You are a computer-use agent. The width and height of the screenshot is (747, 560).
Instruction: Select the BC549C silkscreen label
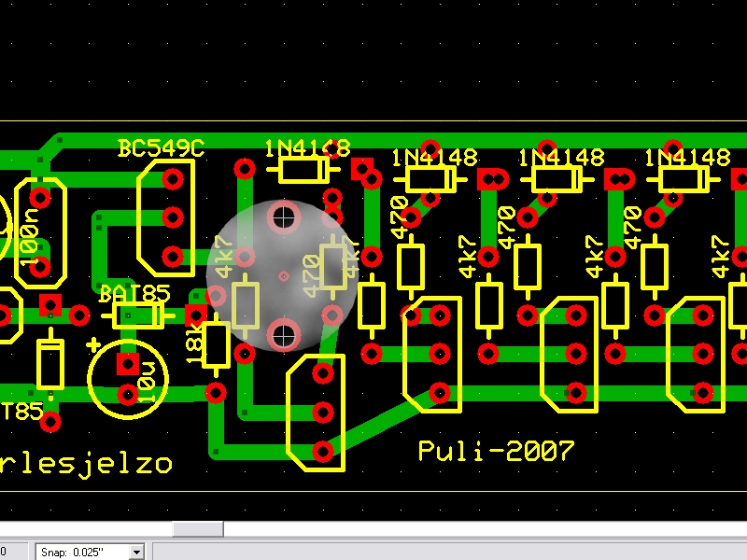point(161,148)
